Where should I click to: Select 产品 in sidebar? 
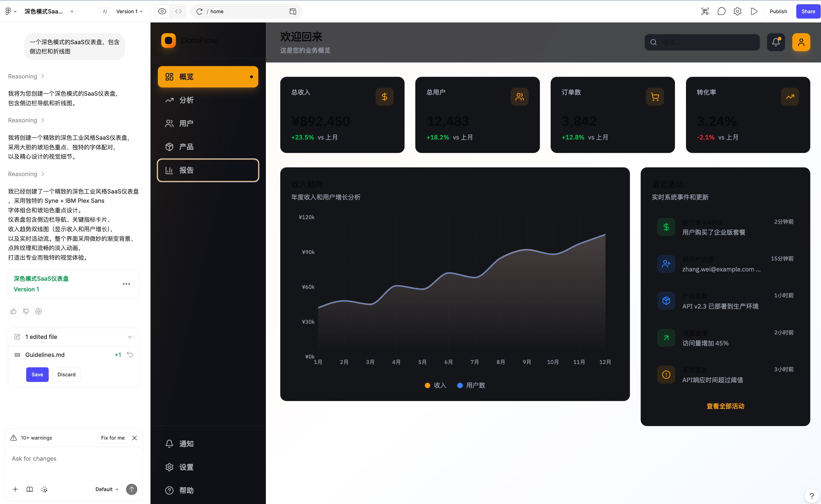pyautogui.click(x=208, y=147)
